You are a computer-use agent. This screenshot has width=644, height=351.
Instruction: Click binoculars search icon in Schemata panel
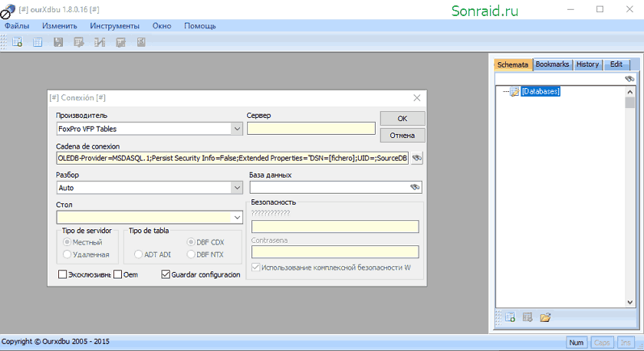pyautogui.click(x=629, y=78)
